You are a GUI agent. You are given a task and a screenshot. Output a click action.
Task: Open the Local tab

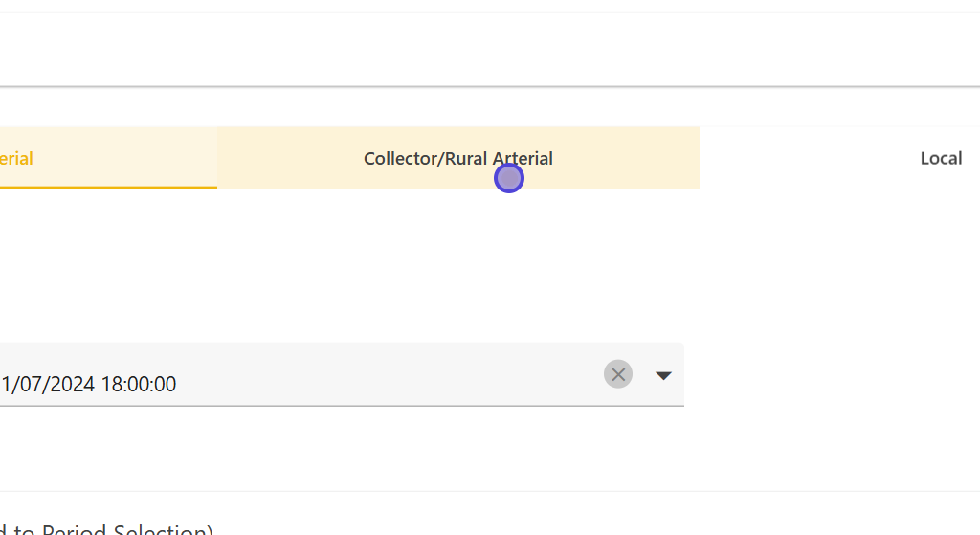pos(940,158)
